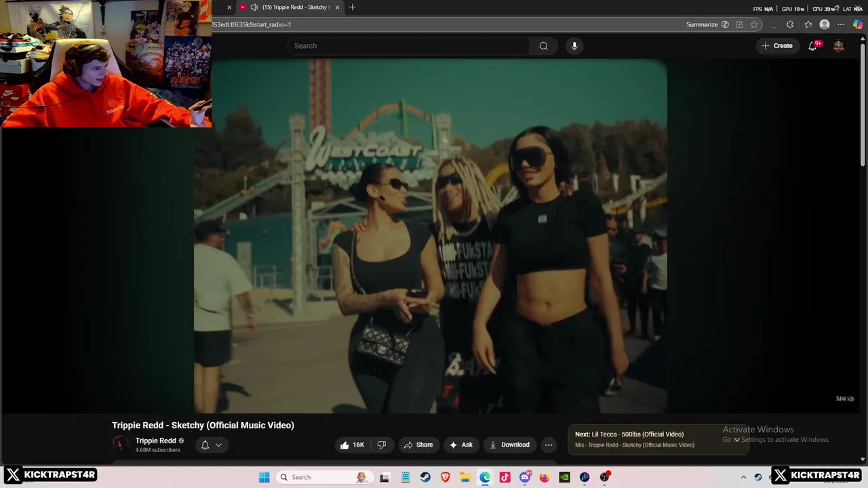Toggle channel notification bell for Trippie Redd
The width and height of the screenshot is (868, 488).
(205, 445)
